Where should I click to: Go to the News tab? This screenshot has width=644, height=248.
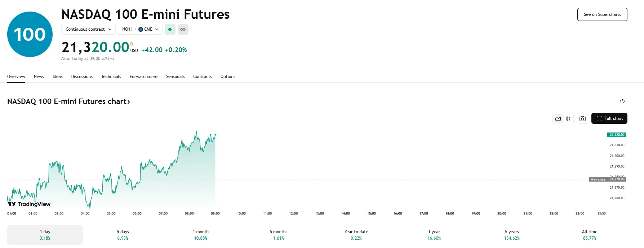(39, 77)
